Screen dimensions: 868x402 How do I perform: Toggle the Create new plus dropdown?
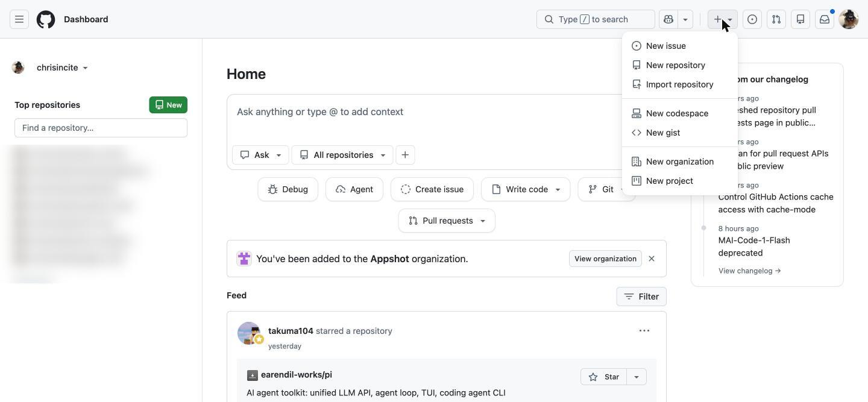[723, 19]
